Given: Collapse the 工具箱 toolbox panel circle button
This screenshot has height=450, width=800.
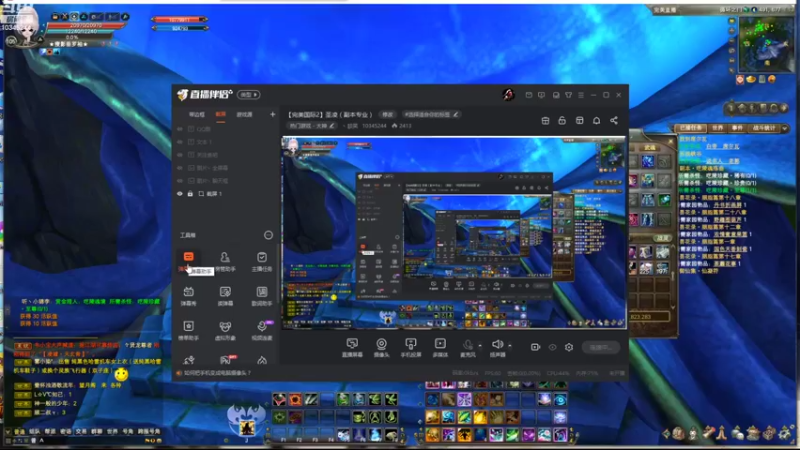Looking at the screenshot, I should pyautogui.click(x=268, y=235).
